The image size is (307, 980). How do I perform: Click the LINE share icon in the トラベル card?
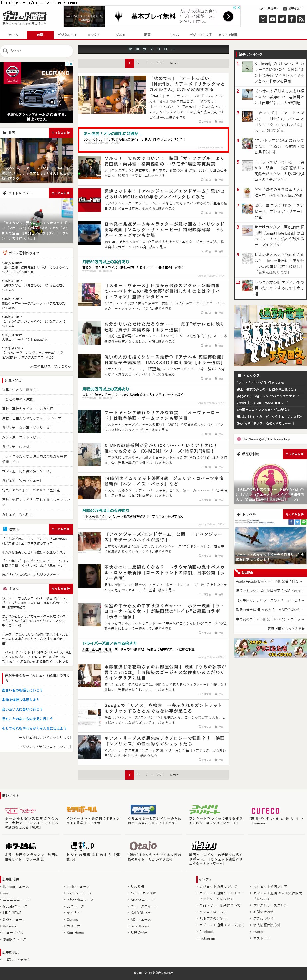coord(303,522)
